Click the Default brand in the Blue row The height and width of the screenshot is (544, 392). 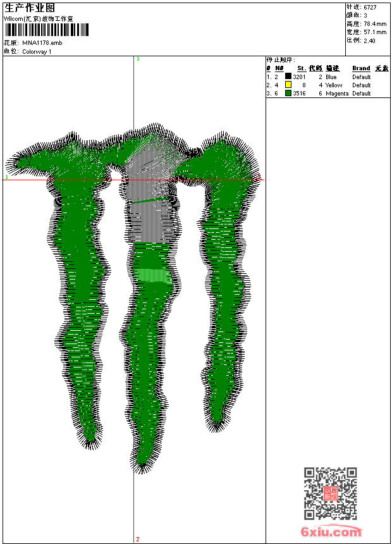pos(362,77)
